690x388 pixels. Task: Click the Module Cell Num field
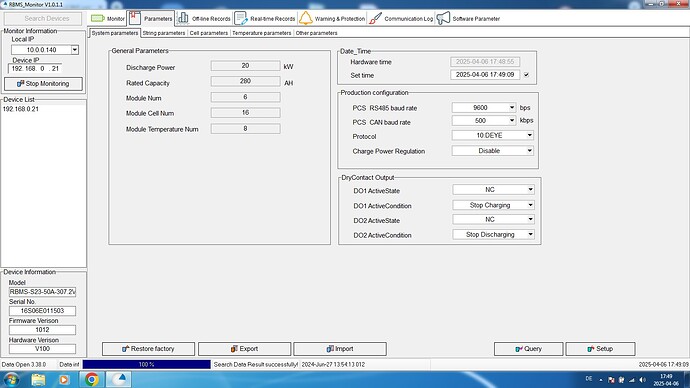tap(245, 113)
